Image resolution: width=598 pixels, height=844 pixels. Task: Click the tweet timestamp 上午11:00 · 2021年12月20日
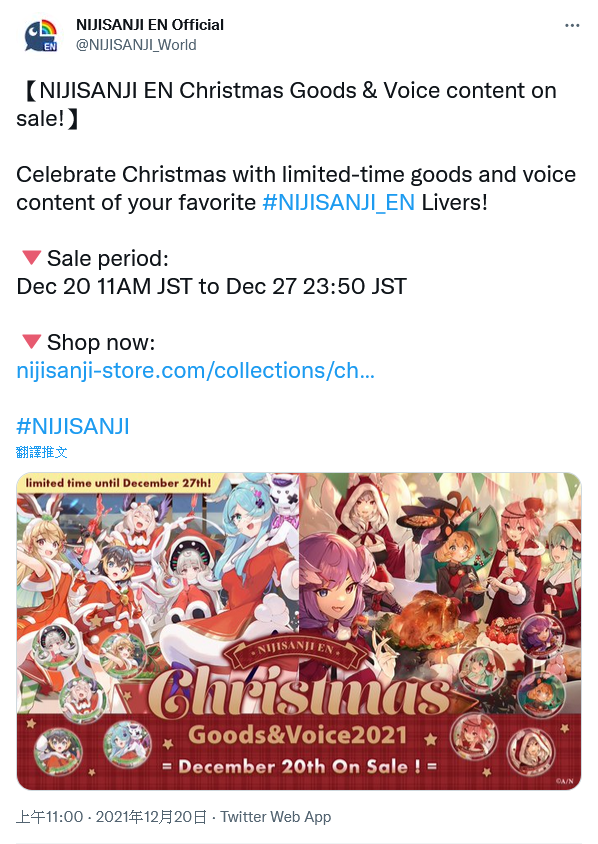click(x=111, y=817)
